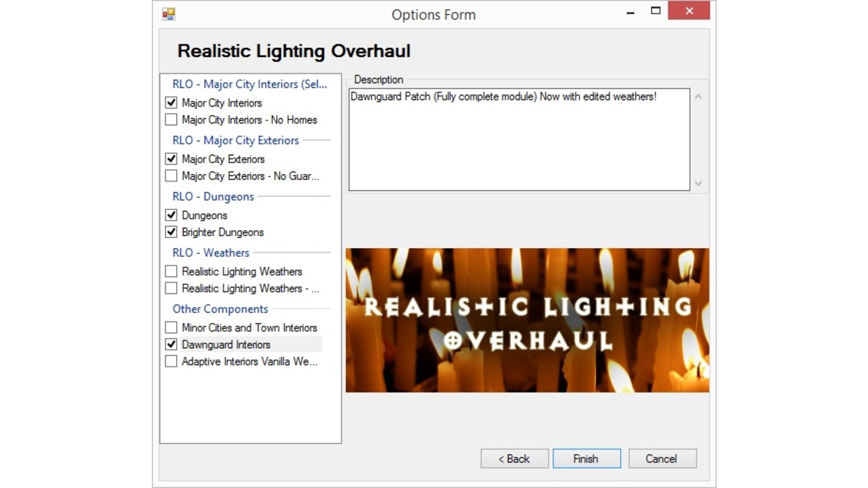Toggle the Dungeons checkbox
The width and height of the screenshot is (868, 488).
pyautogui.click(x=171, y=215)
